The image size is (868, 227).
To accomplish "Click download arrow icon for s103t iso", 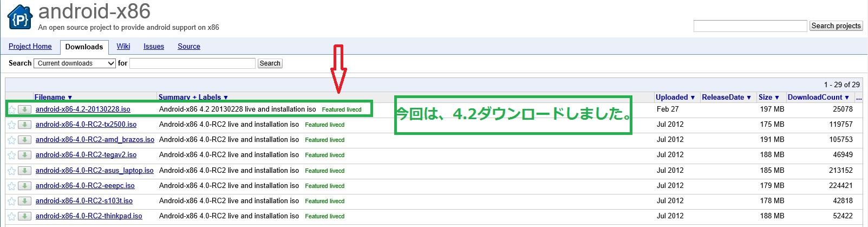I will [24, 201].
